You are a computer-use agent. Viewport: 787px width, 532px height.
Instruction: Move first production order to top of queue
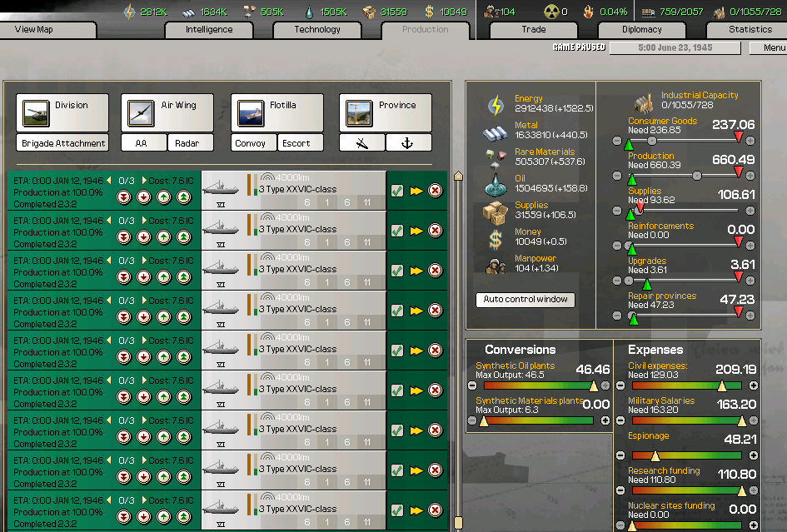(x=183, y=197)
